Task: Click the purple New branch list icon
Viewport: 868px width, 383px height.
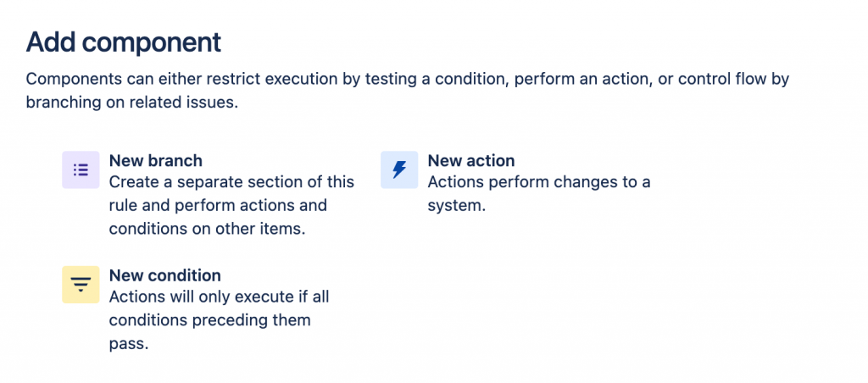Action: 81,169
